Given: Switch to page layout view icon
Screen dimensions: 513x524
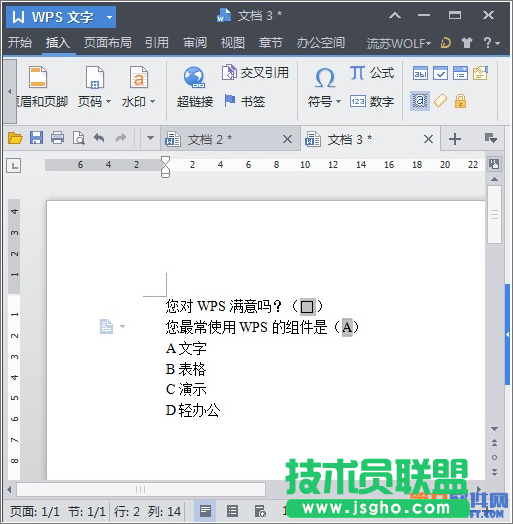Looking at the screenshot, I should click(205, 511).
